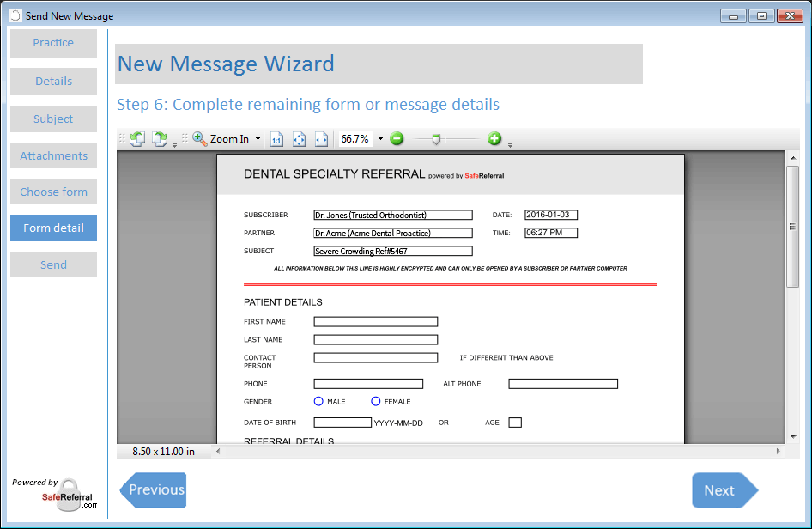Image resolution: width=812 pixels, height=529 pixels.
Task: Click the Next arrow button
Action: (x=724, y=490)
